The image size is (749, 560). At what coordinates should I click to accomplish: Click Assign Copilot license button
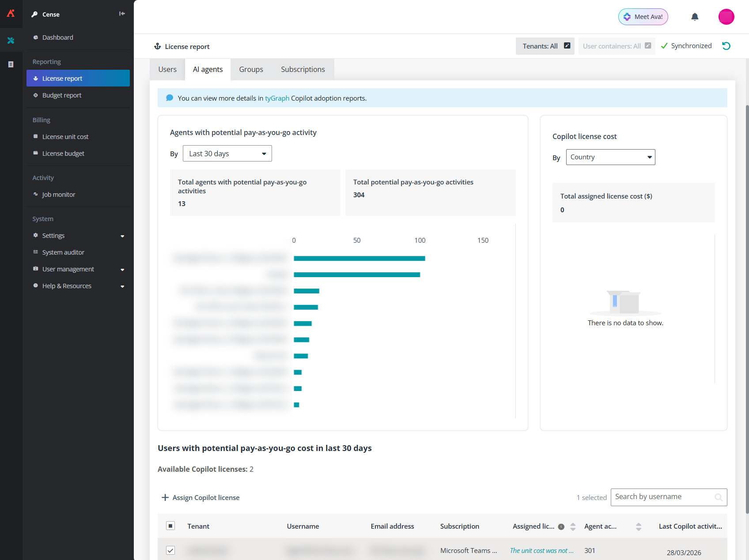pos(201,497)
